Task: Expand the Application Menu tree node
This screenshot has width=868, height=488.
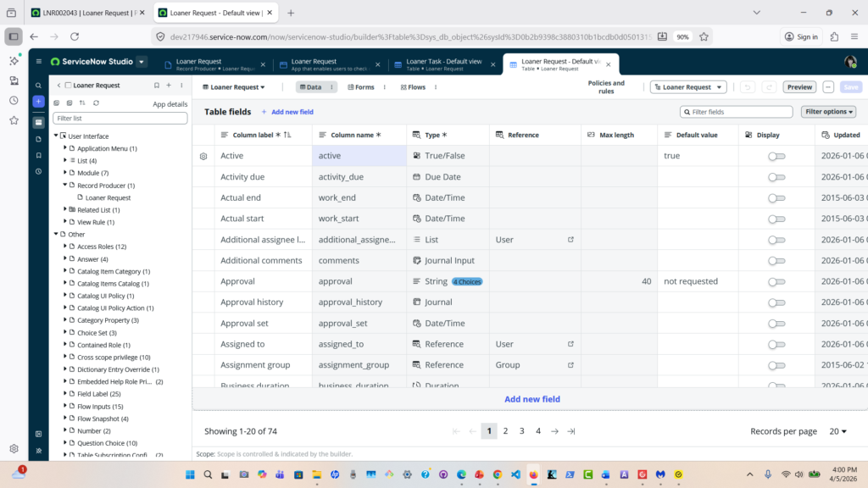Action: [65, 148]
